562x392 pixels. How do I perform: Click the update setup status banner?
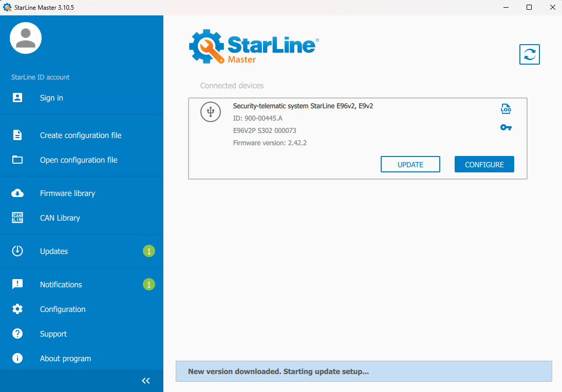coord(363,371)
